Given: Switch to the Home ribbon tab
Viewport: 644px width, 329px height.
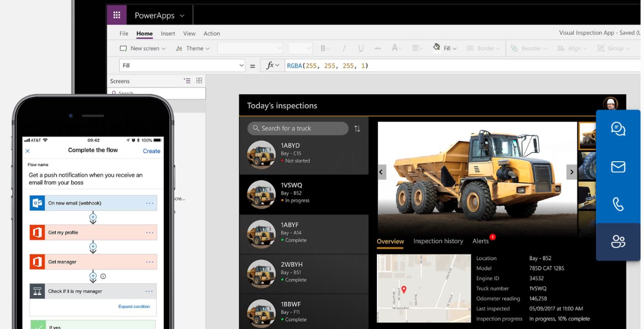Looking at the screenshot, I should [144, 33].
